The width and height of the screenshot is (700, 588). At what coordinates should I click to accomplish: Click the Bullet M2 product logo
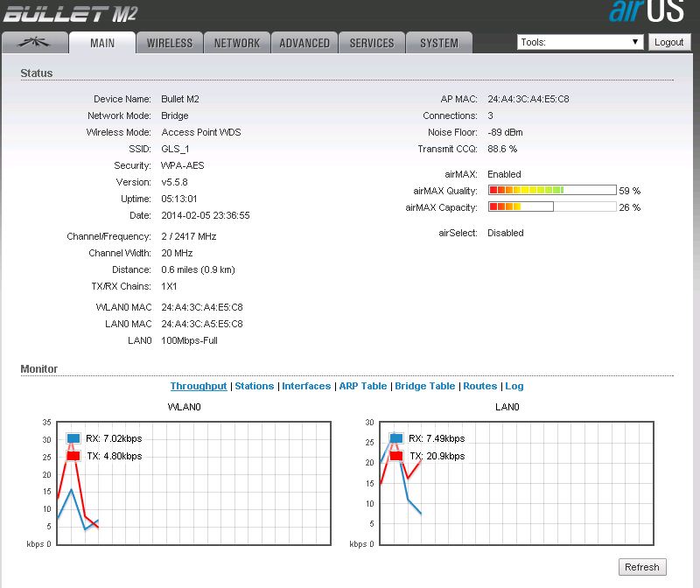coord(70,14)
